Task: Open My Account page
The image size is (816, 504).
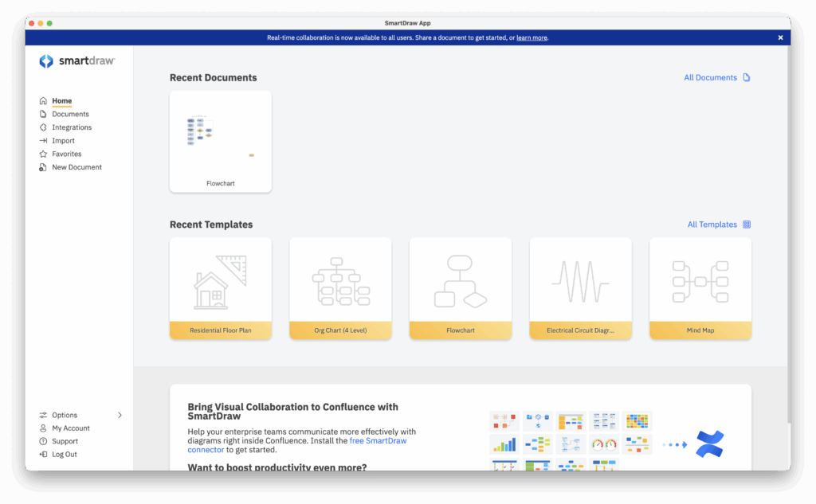Action: [x=71, y=428]
